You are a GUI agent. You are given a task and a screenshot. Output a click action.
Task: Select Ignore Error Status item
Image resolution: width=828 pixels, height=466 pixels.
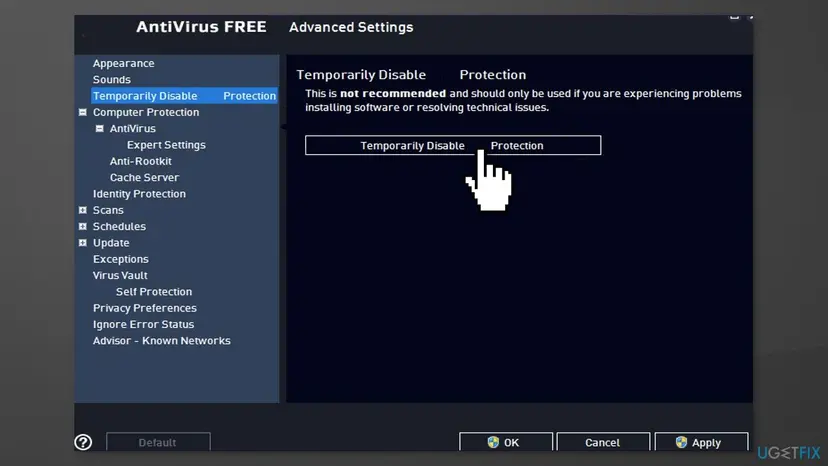(x=143, y=324)
